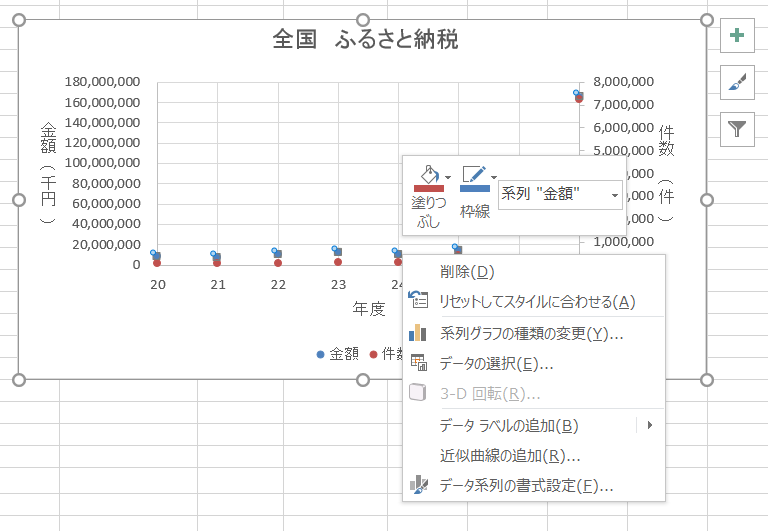Click the primary axis value 180,000,000
Screen dimensions: 768x531
pos(102,82)
